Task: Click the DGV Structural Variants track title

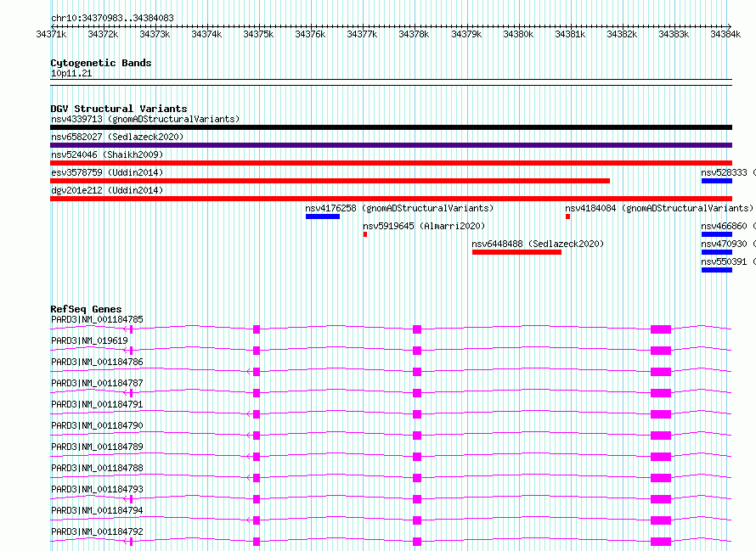Action: tap(119, 109)
